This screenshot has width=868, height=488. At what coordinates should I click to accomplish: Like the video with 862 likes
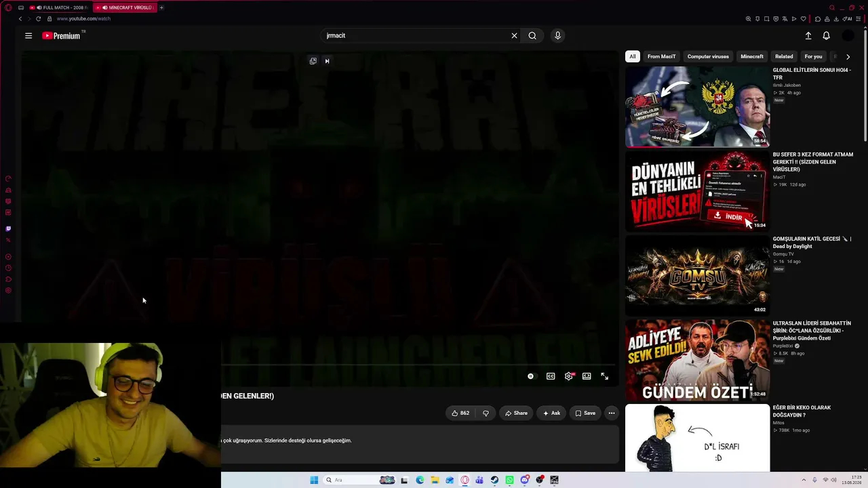coord(460,413)
